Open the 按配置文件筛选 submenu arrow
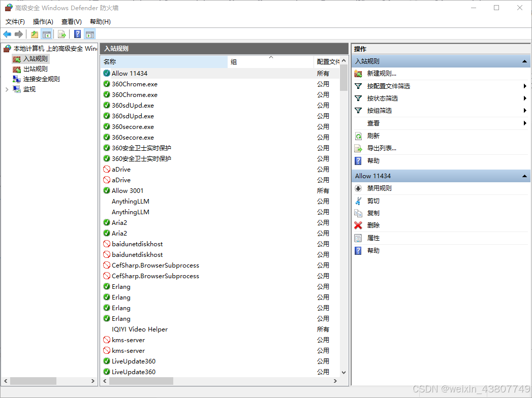Image resolution: width=532 pixels, height=398 pixels. coord(525,86)
